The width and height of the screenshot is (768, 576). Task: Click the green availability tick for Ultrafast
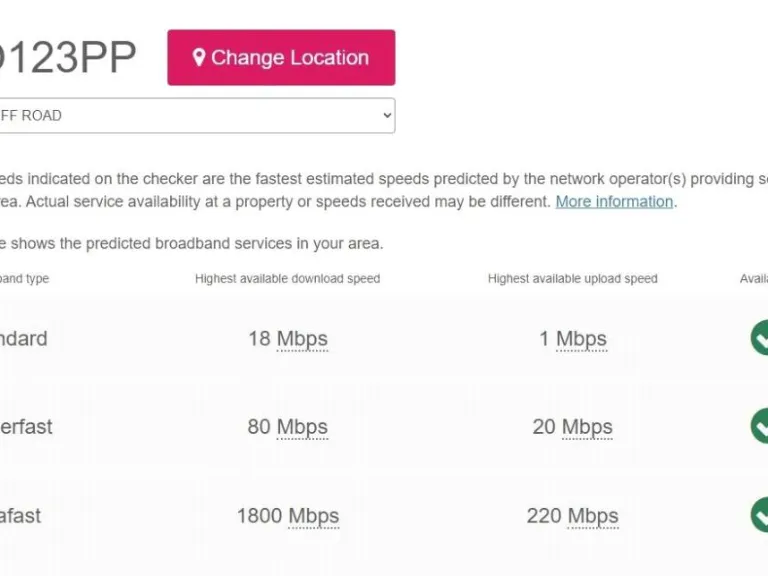[x=760, y=515]
